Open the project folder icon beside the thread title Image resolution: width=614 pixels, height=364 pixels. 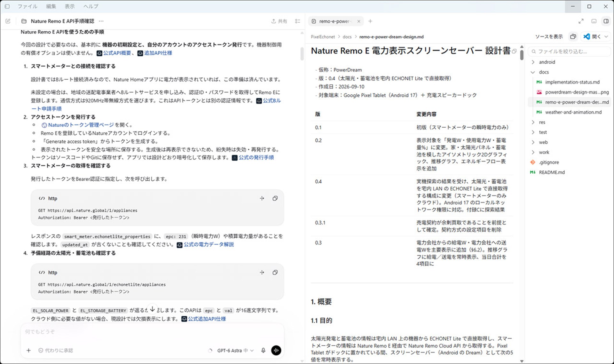24,21
